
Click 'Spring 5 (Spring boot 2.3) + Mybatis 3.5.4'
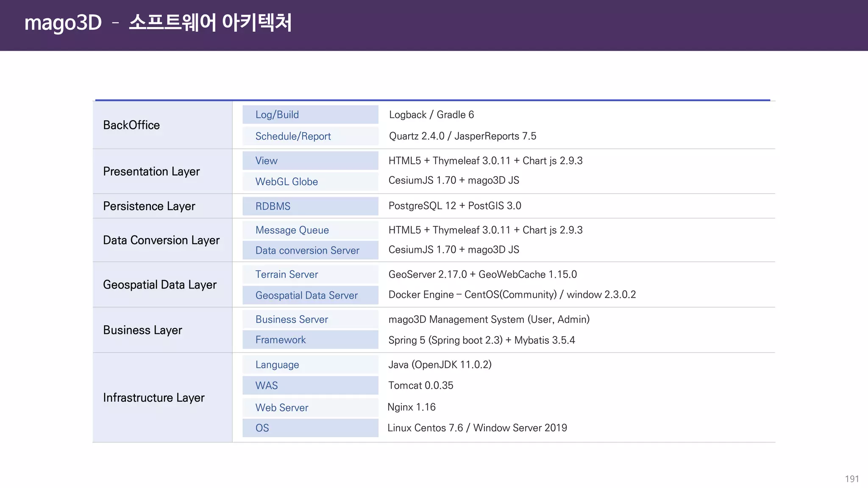[482, 340]
